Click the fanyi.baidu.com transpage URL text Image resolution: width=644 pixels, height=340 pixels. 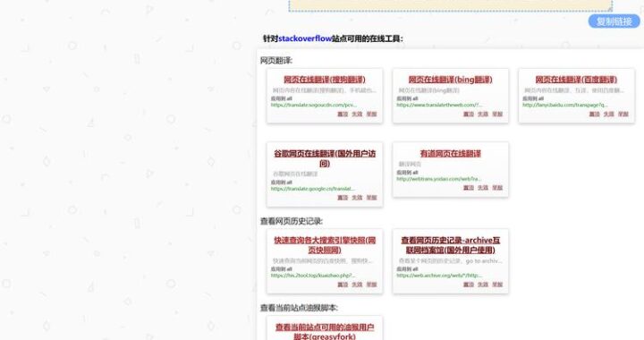pos(565,105)
